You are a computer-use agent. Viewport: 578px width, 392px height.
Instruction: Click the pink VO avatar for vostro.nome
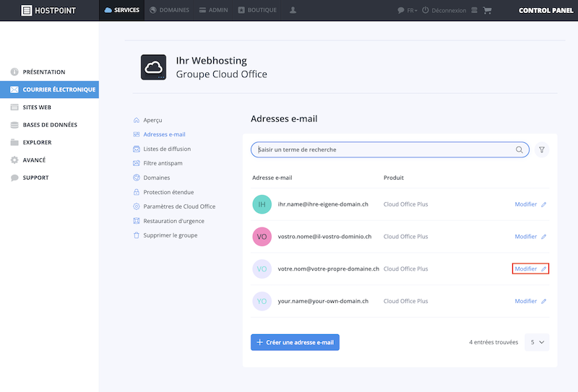click(262, 237)
